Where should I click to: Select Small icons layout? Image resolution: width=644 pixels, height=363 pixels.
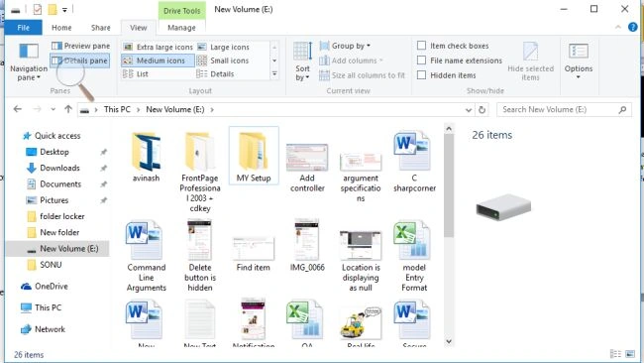coord(223,60)
